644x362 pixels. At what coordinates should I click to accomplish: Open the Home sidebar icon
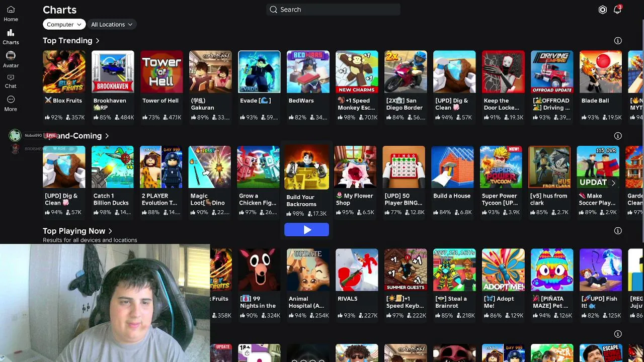click(x=11, y=10)
